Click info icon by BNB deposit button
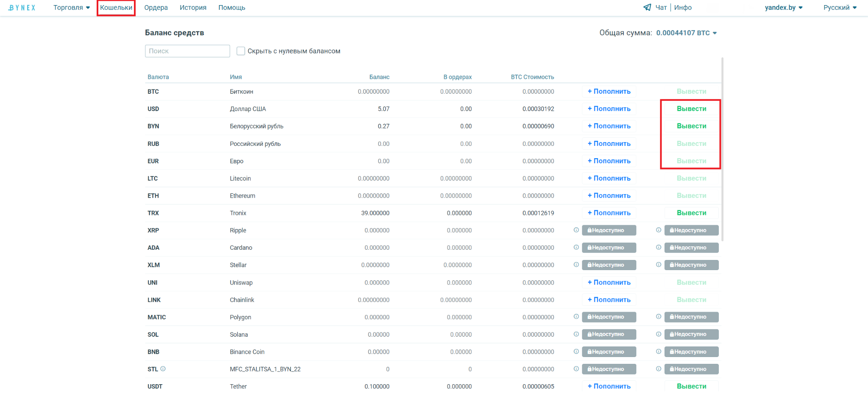The width and height of the screenshot is (868, 402). 576,352
